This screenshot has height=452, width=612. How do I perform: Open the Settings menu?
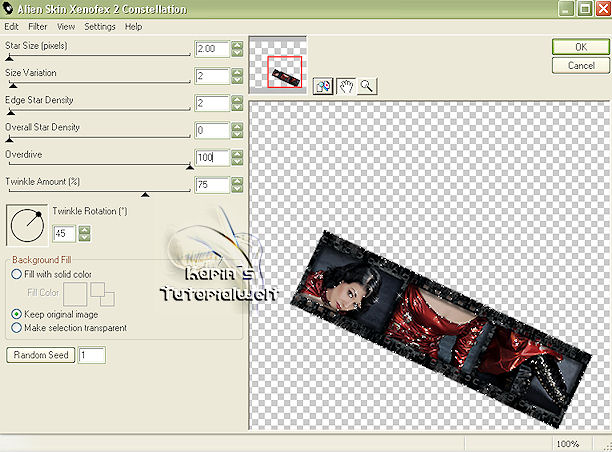pyautogui.click(x=100, y=27)
